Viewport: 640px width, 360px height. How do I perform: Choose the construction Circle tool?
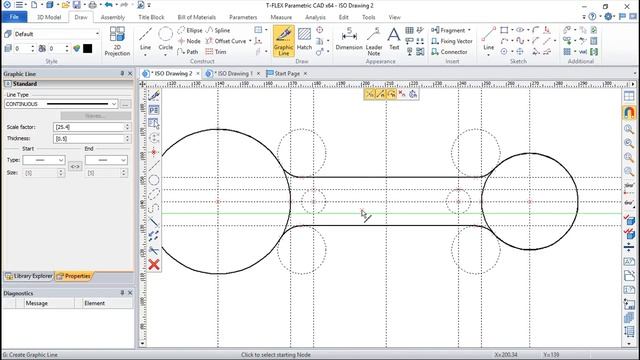[165, 39]
